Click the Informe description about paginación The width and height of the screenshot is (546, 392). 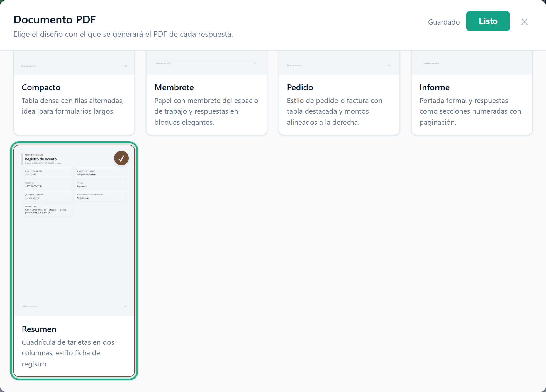click(470, 111)
